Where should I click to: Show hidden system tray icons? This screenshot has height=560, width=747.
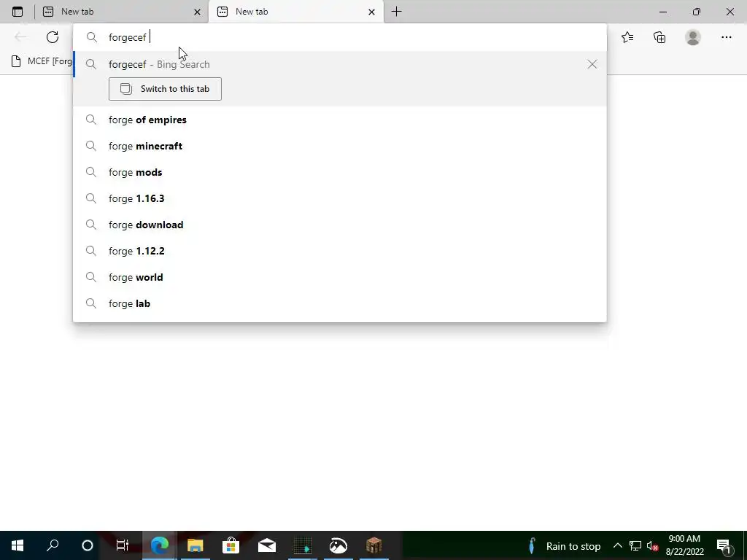[x=617, y=545]
